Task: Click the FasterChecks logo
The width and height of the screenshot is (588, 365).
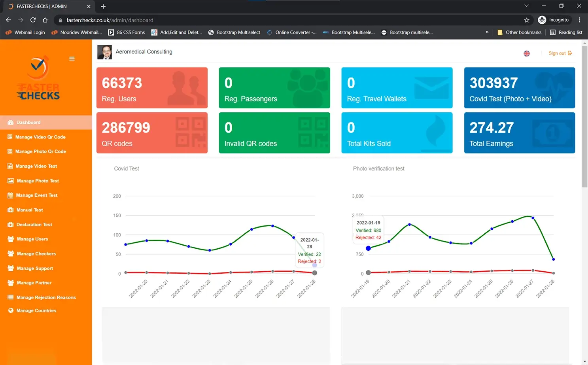Action: pyautogui.click(x=38, y=78)
